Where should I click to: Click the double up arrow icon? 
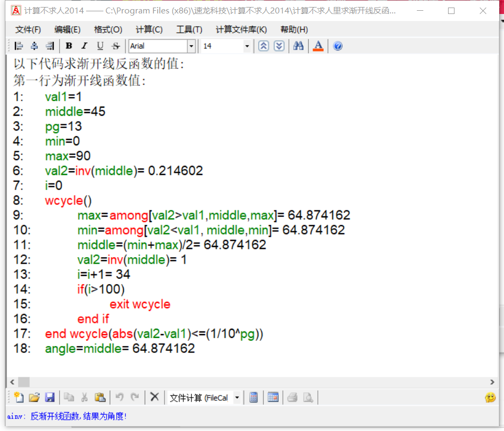pos(264,46)
